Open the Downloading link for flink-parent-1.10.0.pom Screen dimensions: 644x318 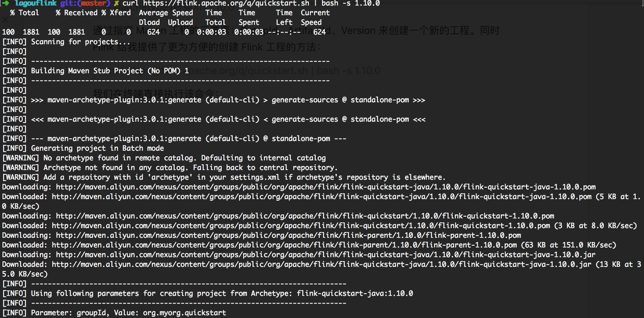288,235
